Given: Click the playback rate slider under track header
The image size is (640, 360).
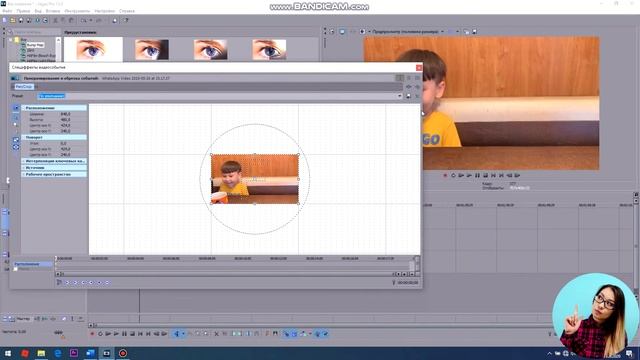Looking at the screenshot, I should coord(59,333).
